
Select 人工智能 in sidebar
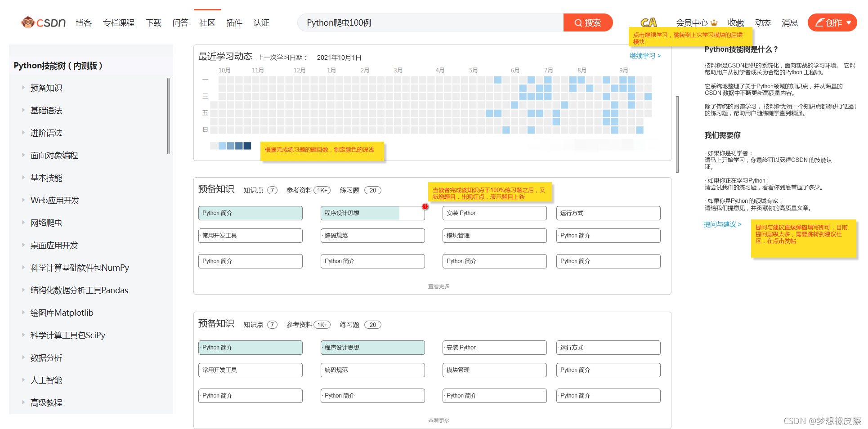point(46,380)
